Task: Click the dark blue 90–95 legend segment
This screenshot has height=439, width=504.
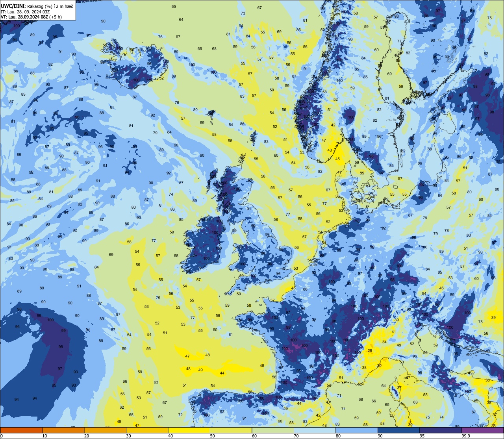Action: (398, 430)
